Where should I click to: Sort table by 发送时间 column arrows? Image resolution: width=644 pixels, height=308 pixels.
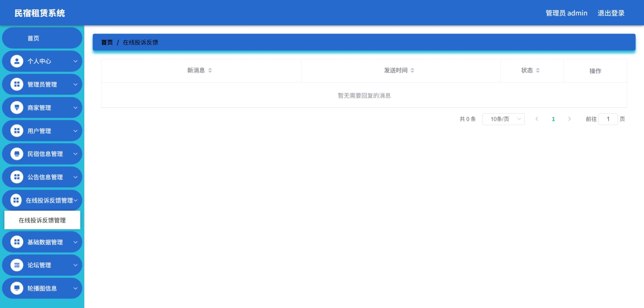click(412, 70)
